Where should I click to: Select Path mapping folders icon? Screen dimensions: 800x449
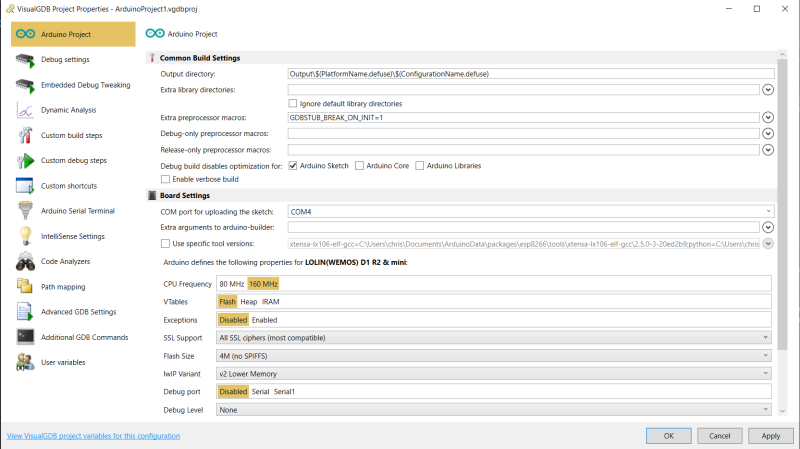[x=25, y=287]
